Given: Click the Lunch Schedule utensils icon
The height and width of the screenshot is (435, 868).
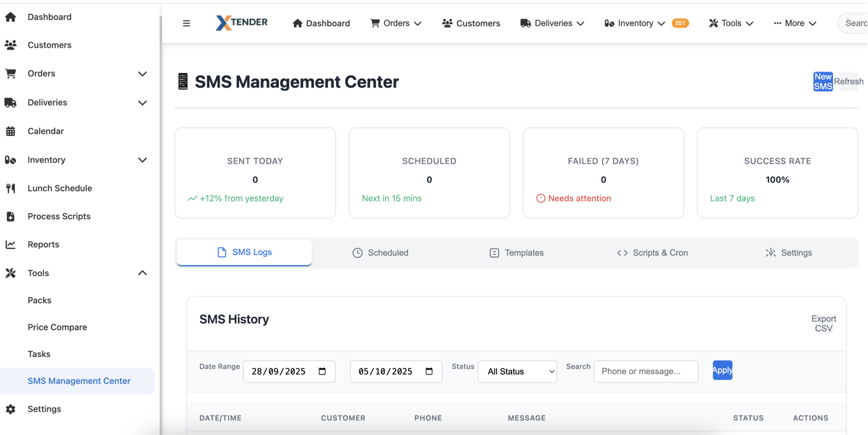Looking at the screenshot, I should point(10,188).
